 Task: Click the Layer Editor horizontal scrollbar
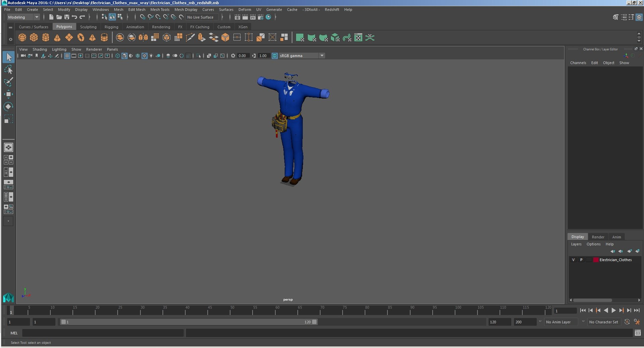592,300
